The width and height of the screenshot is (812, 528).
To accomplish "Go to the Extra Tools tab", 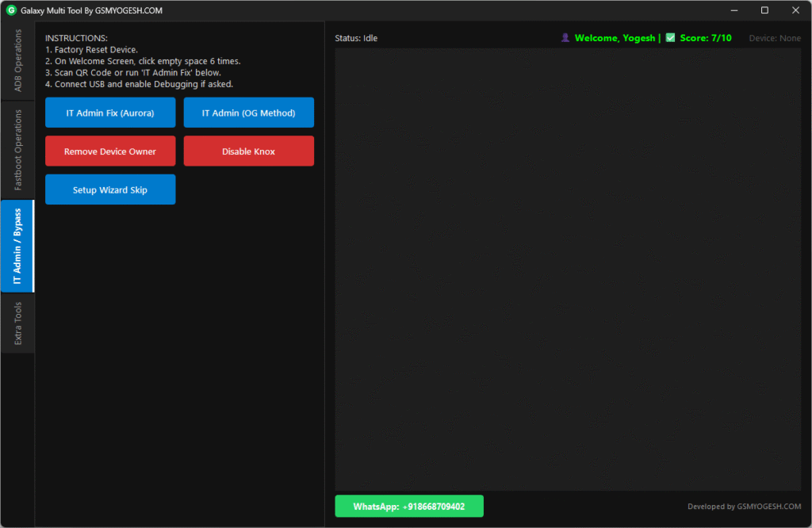I will 17,323.
